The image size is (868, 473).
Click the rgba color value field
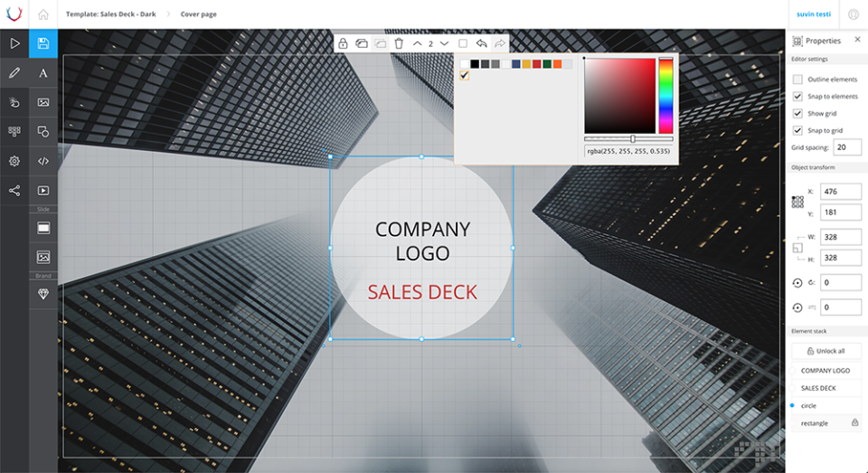click(x=629, y=151)
